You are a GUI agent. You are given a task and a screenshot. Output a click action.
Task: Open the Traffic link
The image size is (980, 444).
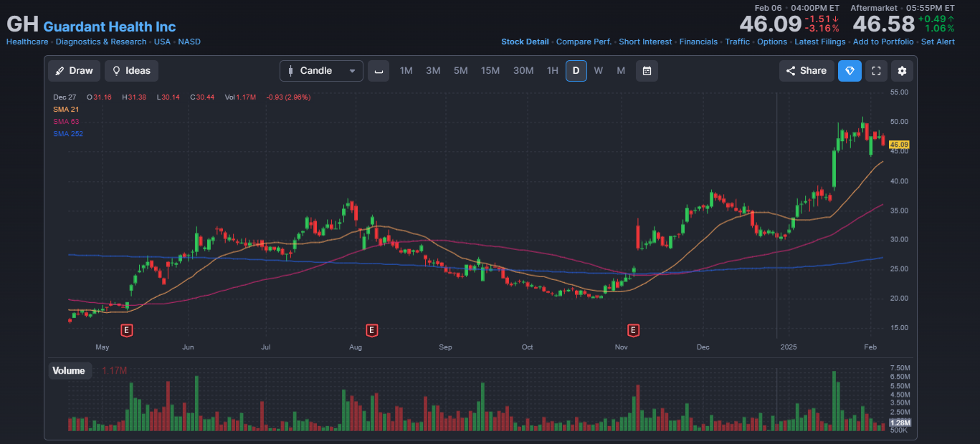point(737,42)
